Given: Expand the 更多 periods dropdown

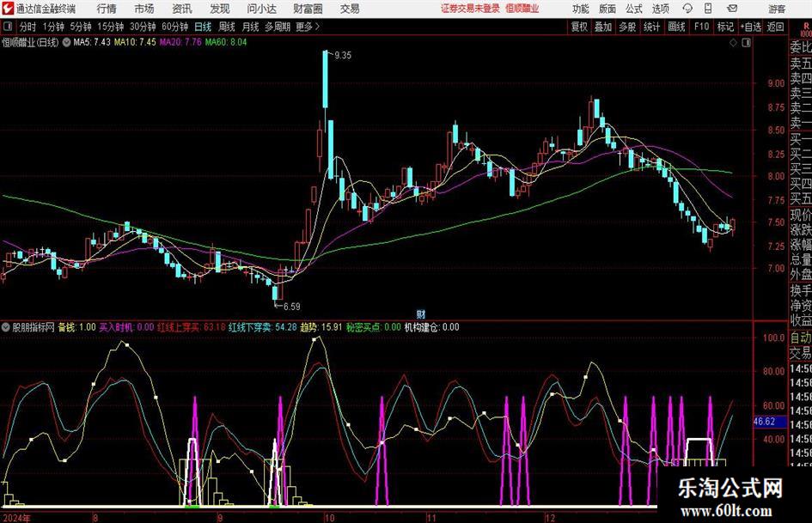Looking at the screenshot, I should click(x=308, y=27).
